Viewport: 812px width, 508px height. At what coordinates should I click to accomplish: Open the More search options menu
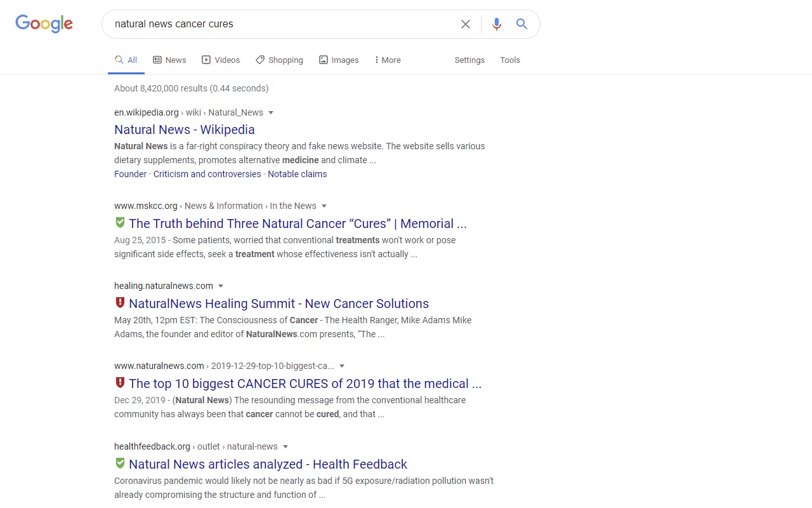[x=387, y=60]
